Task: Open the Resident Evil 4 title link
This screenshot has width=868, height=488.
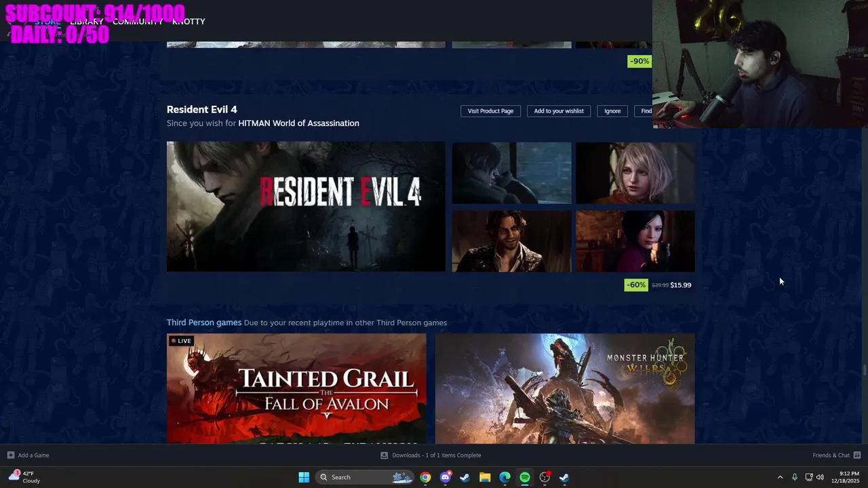Action: click(202, 109)
